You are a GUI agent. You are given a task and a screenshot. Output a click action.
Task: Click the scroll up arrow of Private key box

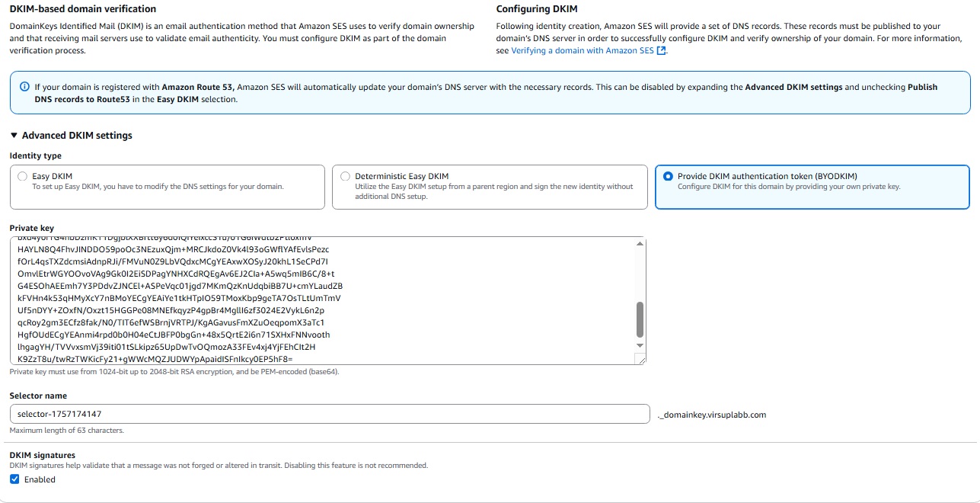point(640,244)
